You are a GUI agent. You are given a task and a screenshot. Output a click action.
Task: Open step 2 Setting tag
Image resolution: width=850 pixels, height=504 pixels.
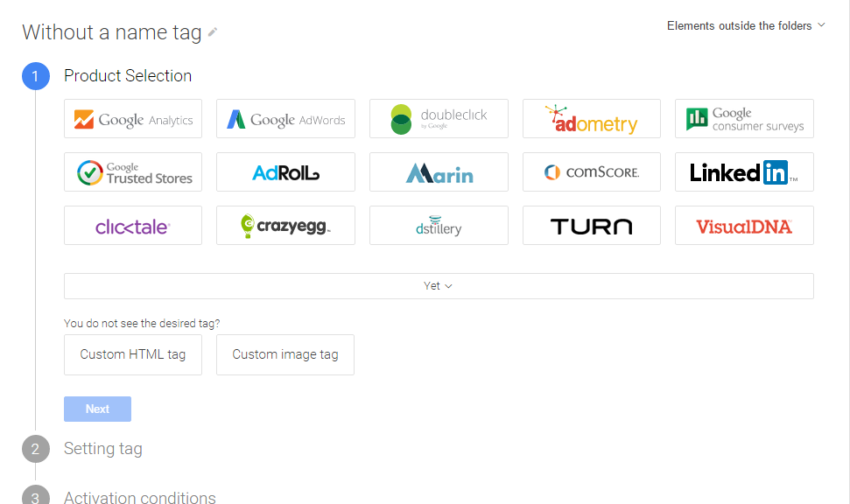pos(103,449)
